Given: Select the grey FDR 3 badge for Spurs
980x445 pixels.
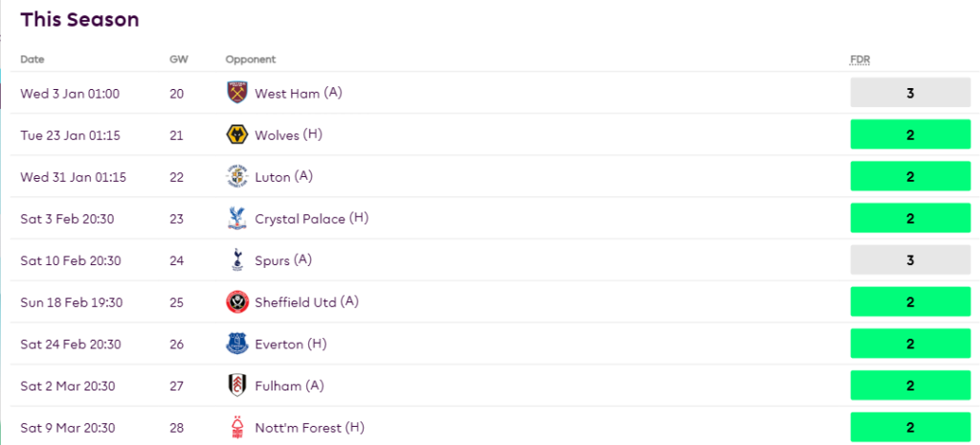Looking at the screenshot, I should click(x=910, y=260).
